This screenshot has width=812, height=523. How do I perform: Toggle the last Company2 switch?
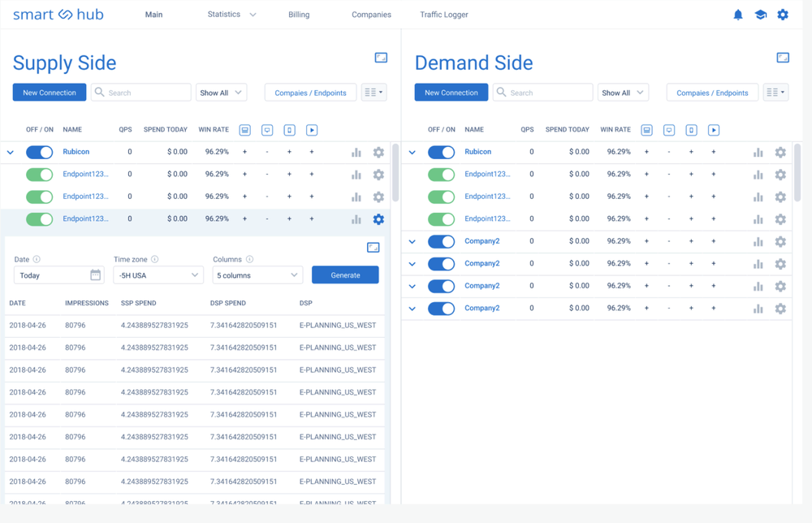[441, 308]
